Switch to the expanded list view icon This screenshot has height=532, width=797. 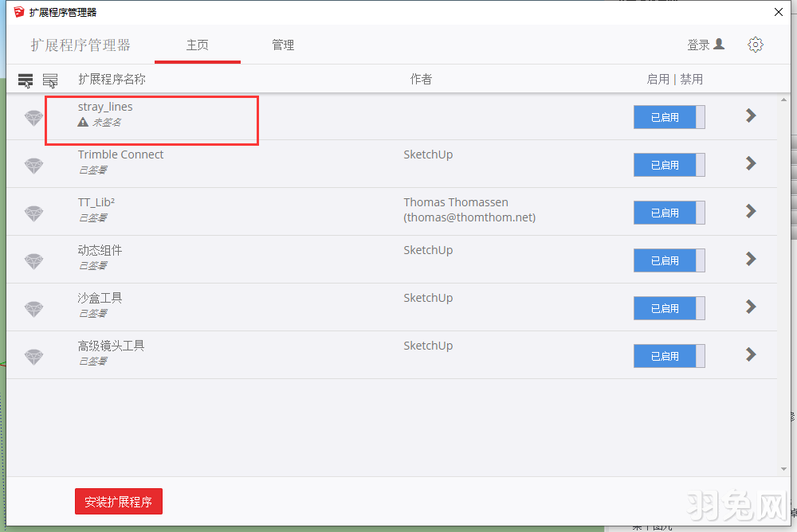tap(50, 80)
